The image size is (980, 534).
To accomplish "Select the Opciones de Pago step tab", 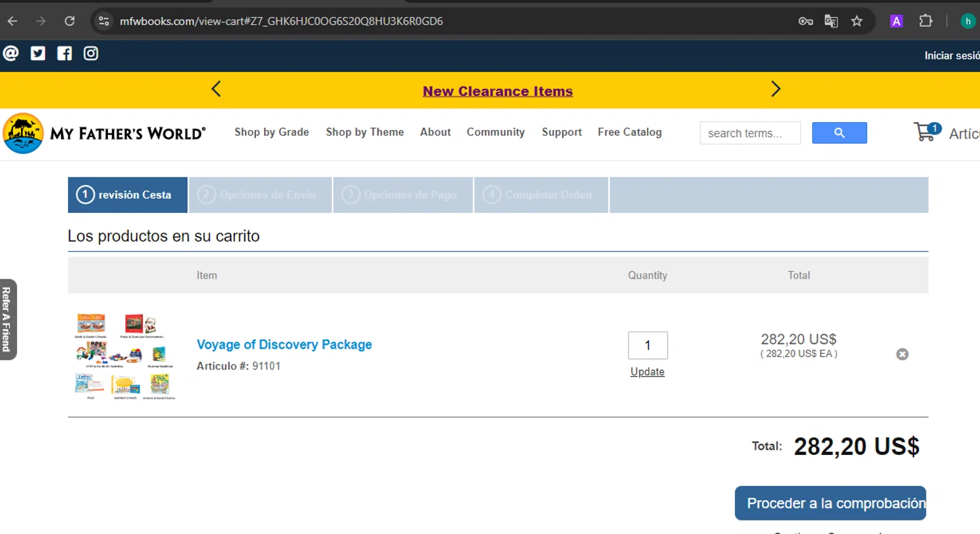I will pyautogui.click(x=403, y=195).
